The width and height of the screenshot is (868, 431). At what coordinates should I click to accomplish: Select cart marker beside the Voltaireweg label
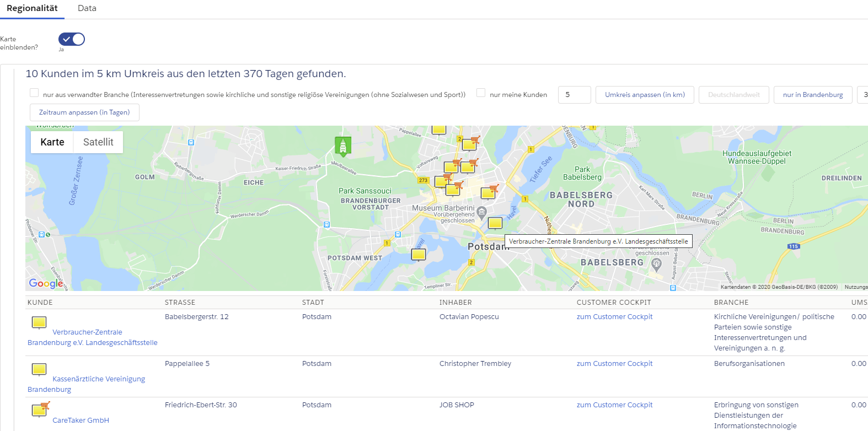452,166
